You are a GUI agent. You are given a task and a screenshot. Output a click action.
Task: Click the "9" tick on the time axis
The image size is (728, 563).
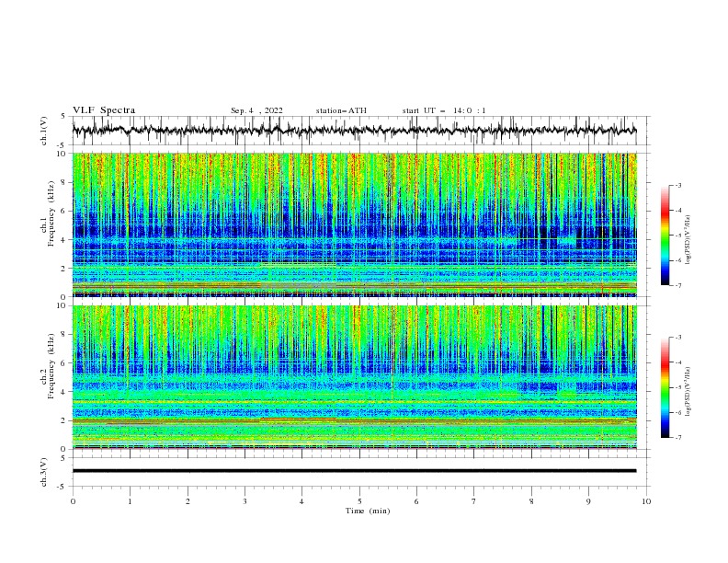coord(588,501)
